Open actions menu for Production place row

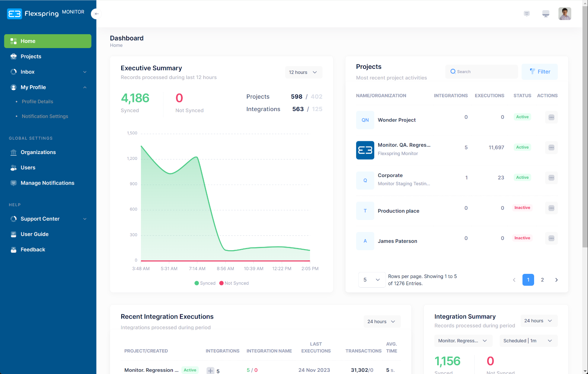tap(551, 208)
